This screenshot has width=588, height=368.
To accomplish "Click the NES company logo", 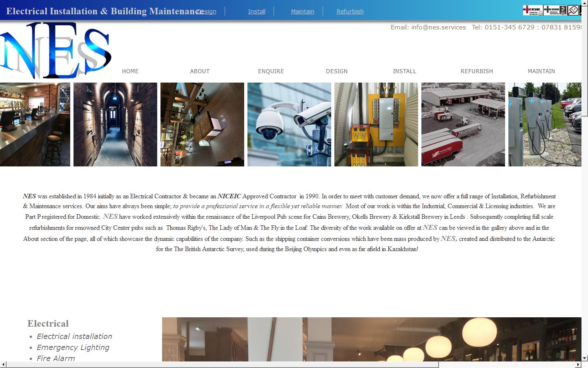I will [x=56, y=50].
